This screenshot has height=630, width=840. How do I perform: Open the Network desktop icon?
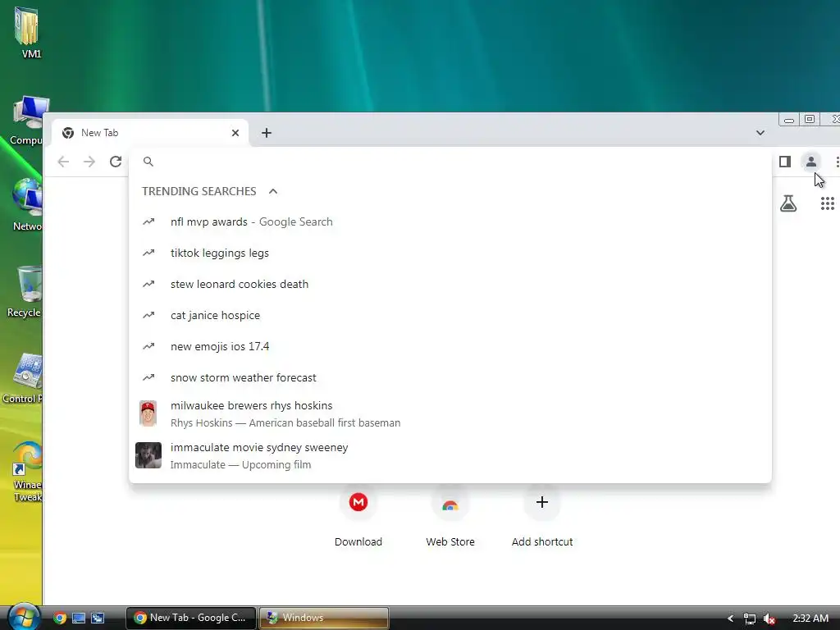pos(27,204)
